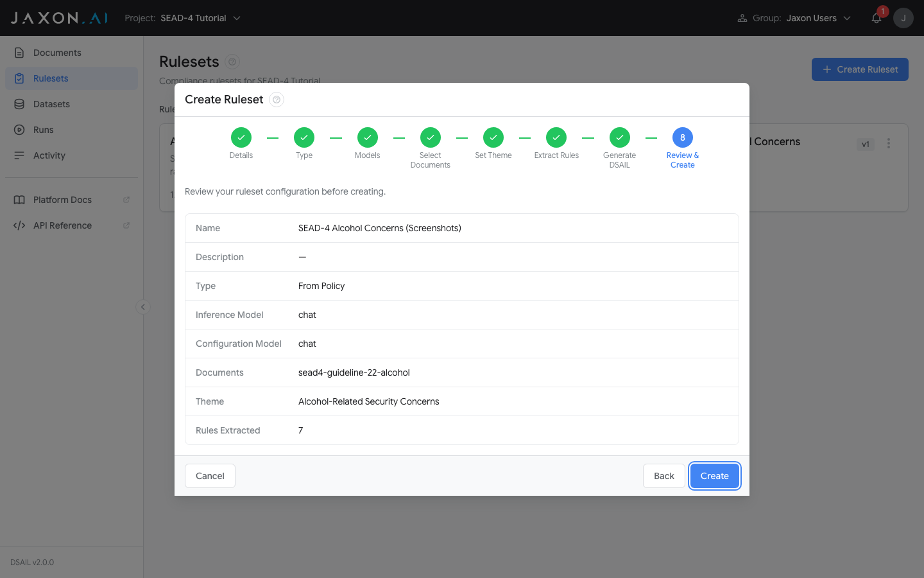
Task: Open the ruleset card three-dot menu
Action: point(889,143)
